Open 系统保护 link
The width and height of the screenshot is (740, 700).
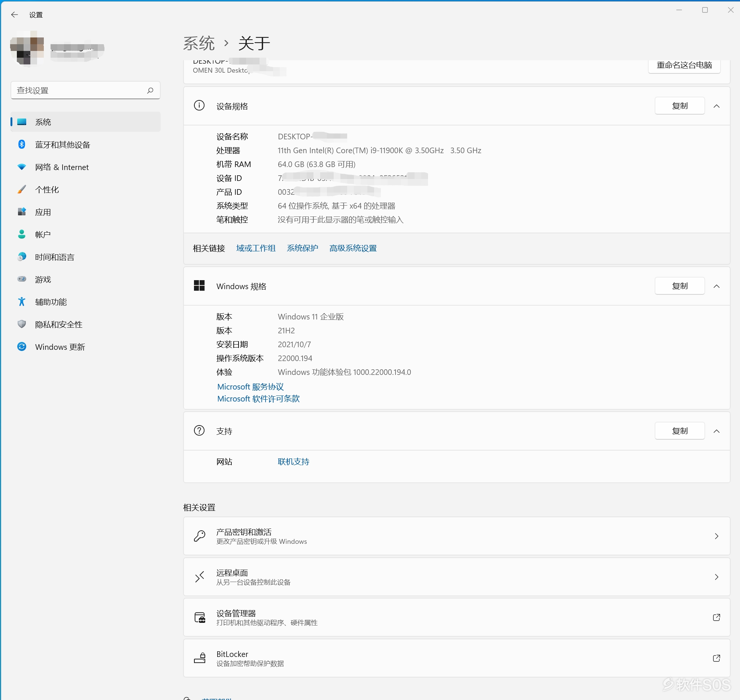tap(302, 248)
